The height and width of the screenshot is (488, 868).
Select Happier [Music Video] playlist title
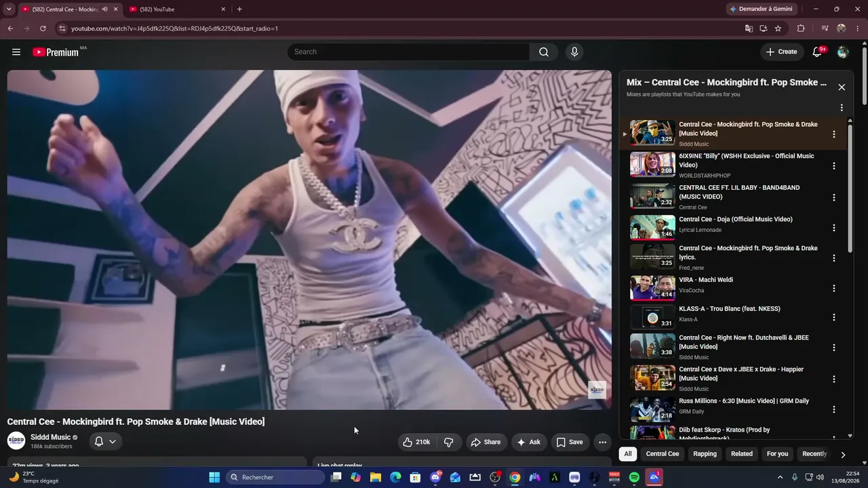tap(741, 374)
